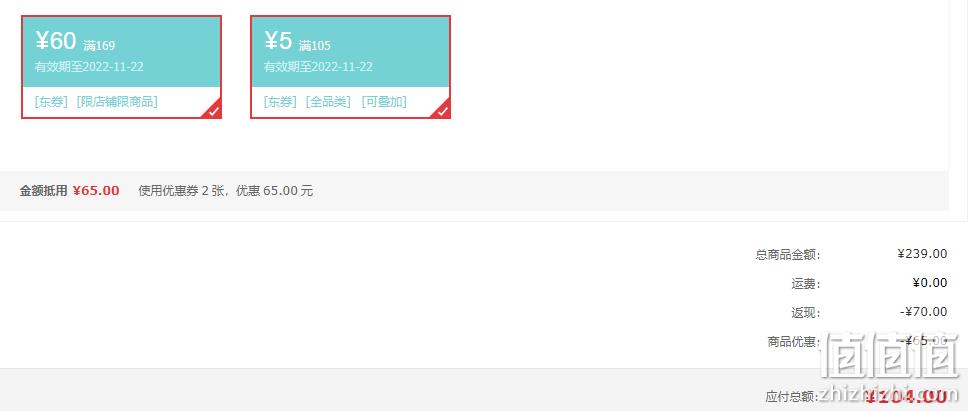The width and height of the screenshot is (968, 411).
Task: Click the 总商品金额 ¥239.00 value
Action: click(x=922, y=254)
